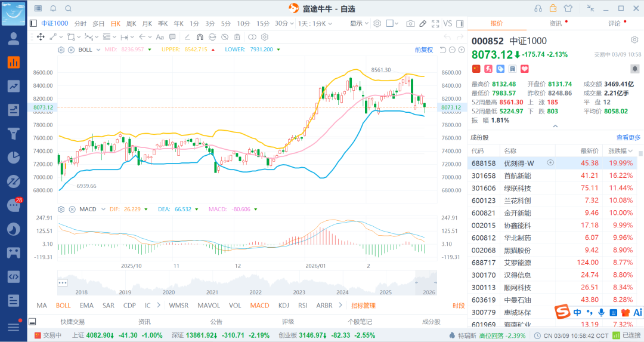Image resolution: width=644 pixels, height=342 pixels.
Task: Close the BOLL indicator with X icon
Action: coord(71,50)
